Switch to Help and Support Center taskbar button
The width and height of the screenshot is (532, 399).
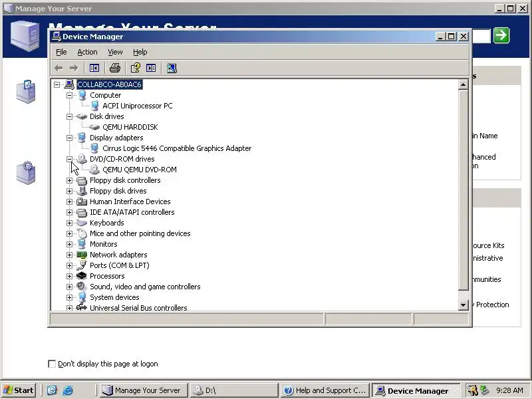tap(325, 390)
